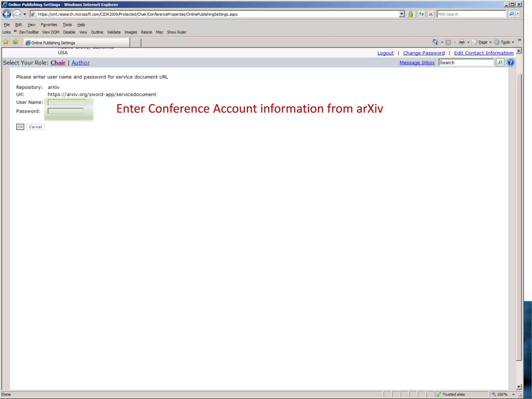Viewport: 532px width, 399px height.
Task: Click the Refresh page icon
Action: pos(421,14)
